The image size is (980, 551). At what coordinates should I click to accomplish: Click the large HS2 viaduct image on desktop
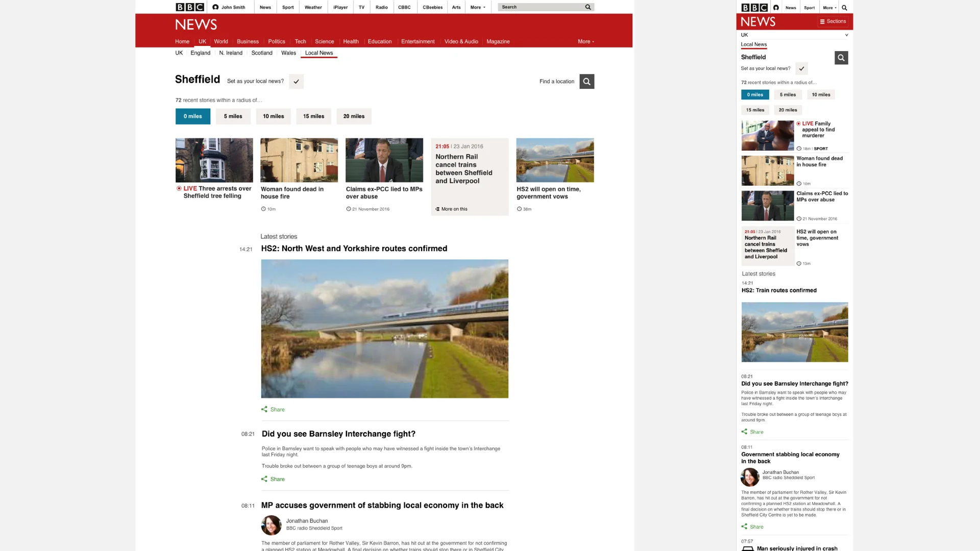[385, 329]
